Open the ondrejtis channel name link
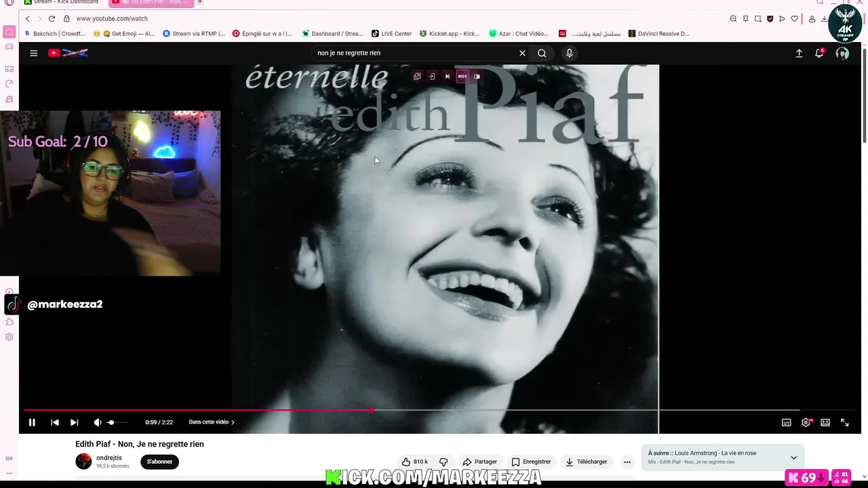Screen dimensions: 868x488 [109, 458]
